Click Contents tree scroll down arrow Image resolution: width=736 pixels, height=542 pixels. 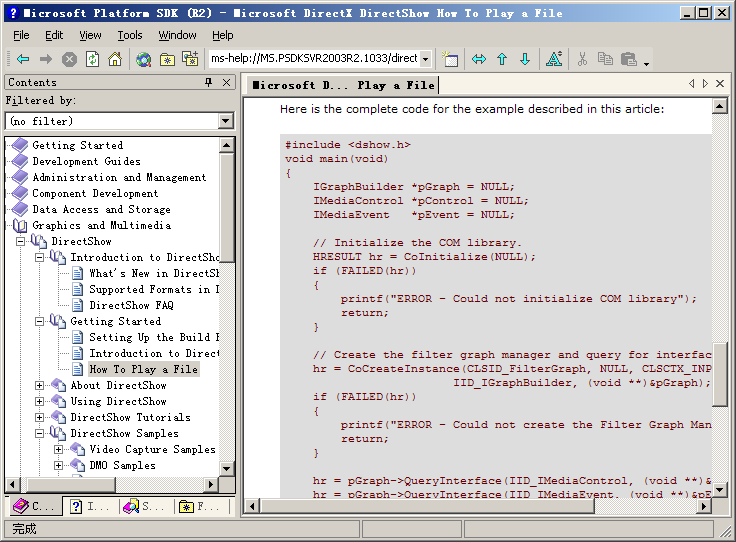tap(227, 469)
